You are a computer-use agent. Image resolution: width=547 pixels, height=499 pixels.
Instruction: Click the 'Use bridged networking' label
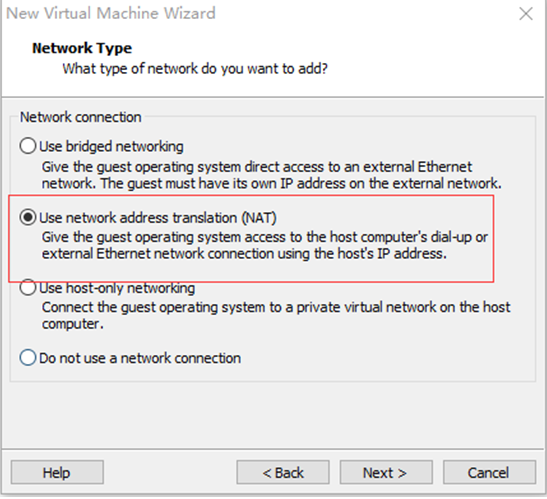(111, 147)
